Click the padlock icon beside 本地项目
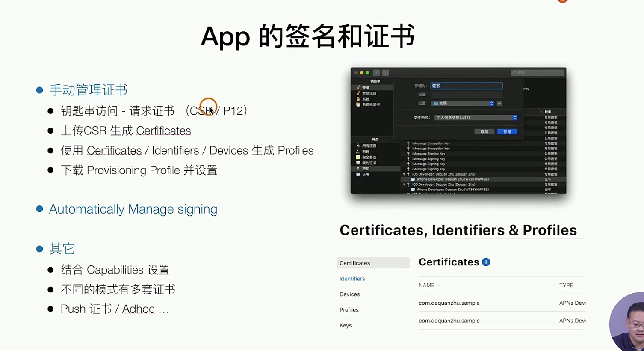The width and height of the screenshot is (644, 351). [x=358, y=93]
